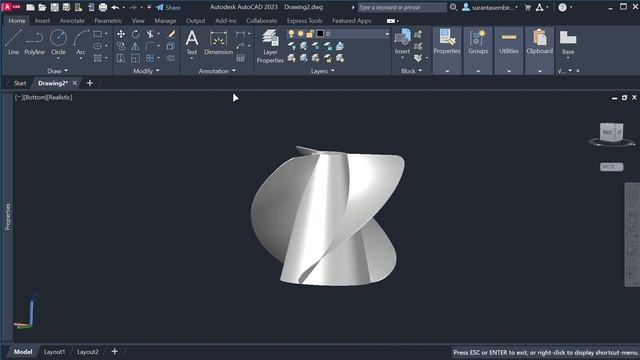Select the Dimension tool
640x360 pixels.
218,42
